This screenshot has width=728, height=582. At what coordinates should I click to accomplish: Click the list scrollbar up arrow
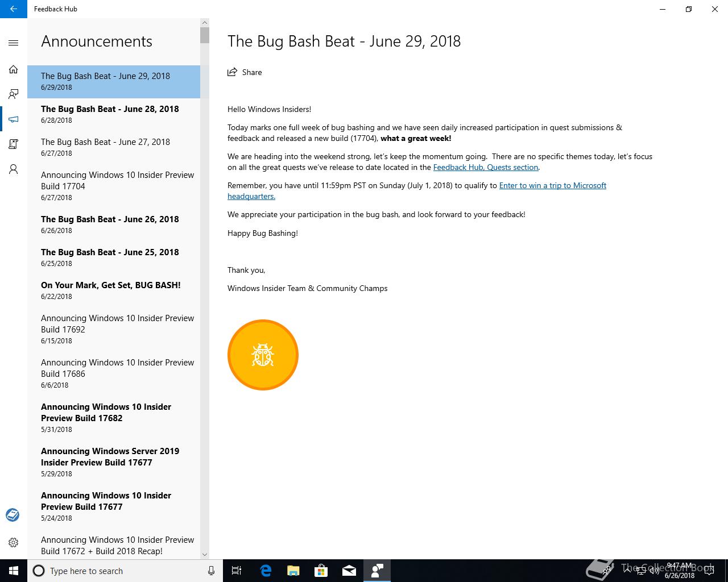click(x=205, y=23)
